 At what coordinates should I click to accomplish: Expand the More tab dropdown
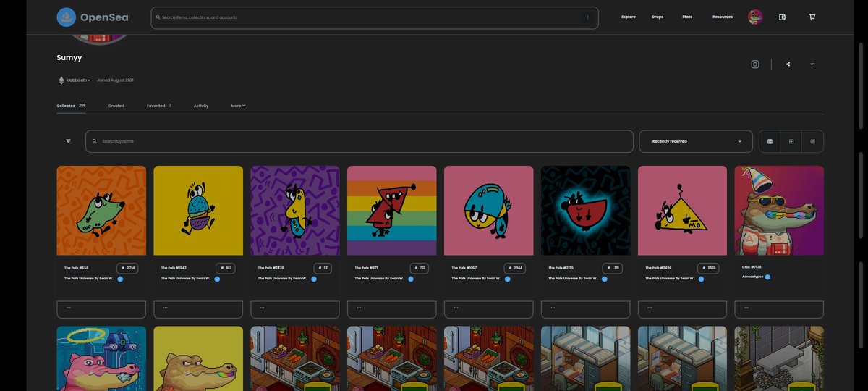[x=239, y=106]
